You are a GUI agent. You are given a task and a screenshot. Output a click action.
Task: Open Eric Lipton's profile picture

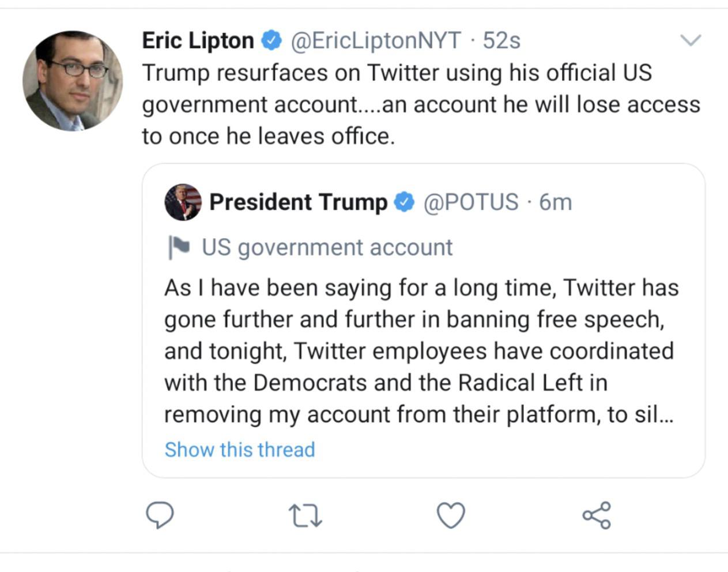(x=73, y=81)
